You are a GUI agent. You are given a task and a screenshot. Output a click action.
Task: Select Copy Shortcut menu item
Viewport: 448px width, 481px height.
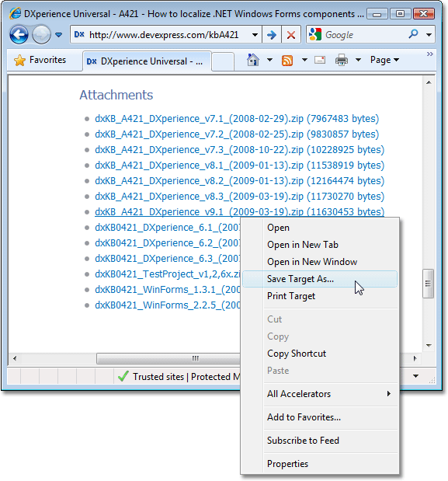pos(320,354)
